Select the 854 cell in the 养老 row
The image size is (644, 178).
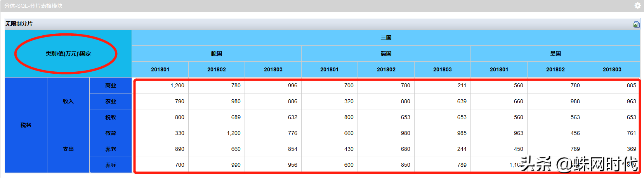[x=273, y=149]
